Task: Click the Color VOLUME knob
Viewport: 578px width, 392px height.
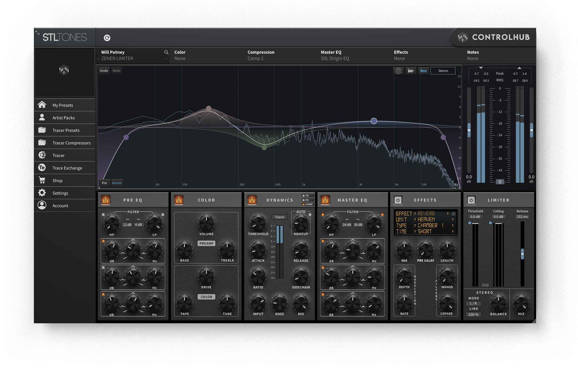Action: click(207, 223)
